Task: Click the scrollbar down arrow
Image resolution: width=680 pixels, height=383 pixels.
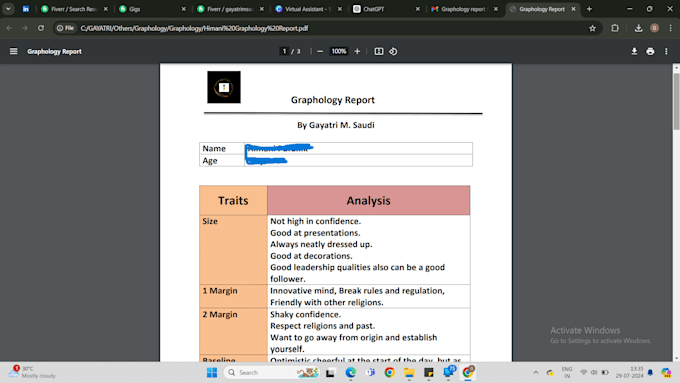Action: (x=676, y=358)
